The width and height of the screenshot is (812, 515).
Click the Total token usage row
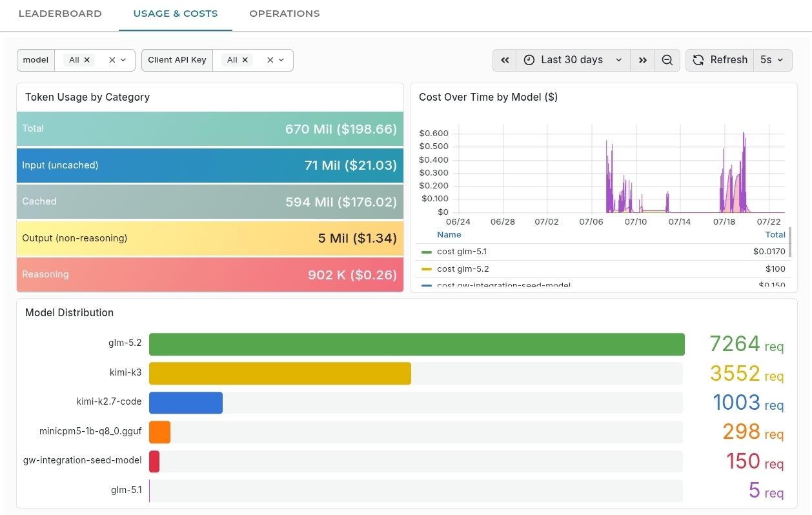[210, 129]
